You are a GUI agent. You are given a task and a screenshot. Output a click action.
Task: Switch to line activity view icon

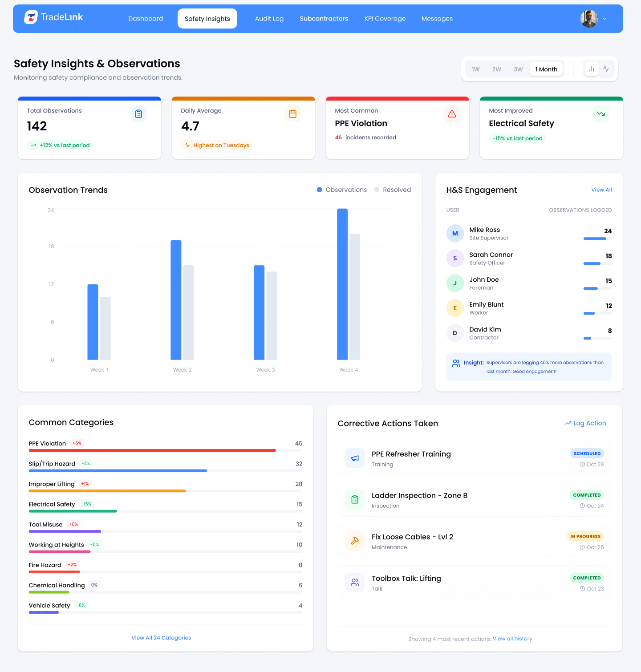[606, 69]
